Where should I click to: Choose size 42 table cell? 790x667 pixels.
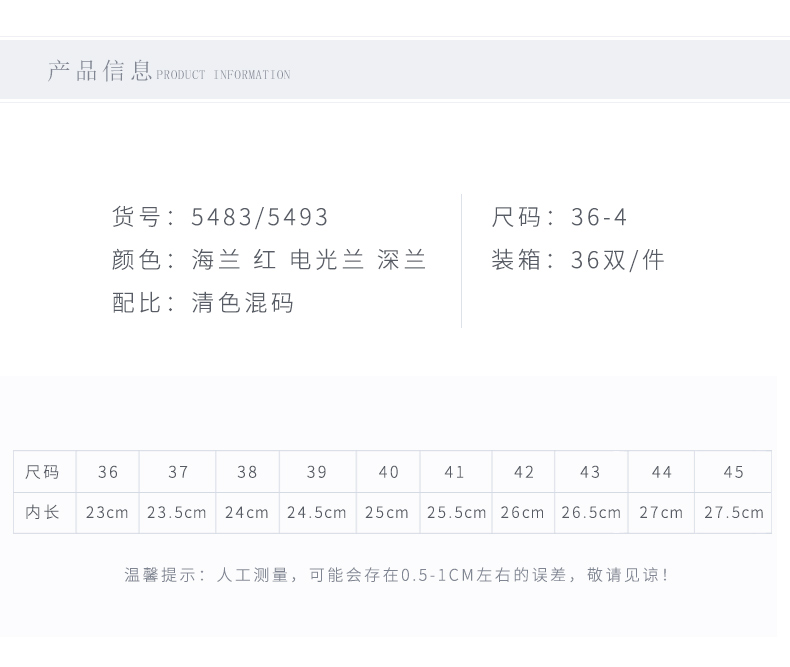point(523,472)
